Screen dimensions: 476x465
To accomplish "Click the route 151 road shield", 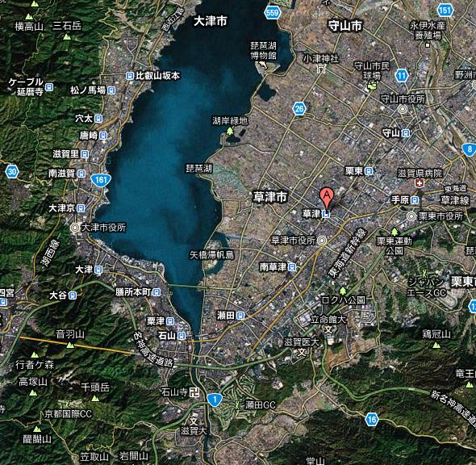I will 445,11.
